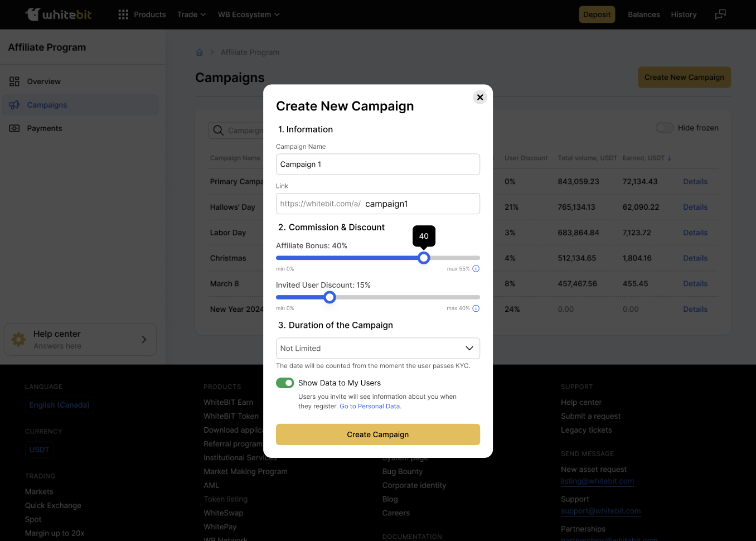Follow the Go to Personal Data link

click(x=370, y=407)
